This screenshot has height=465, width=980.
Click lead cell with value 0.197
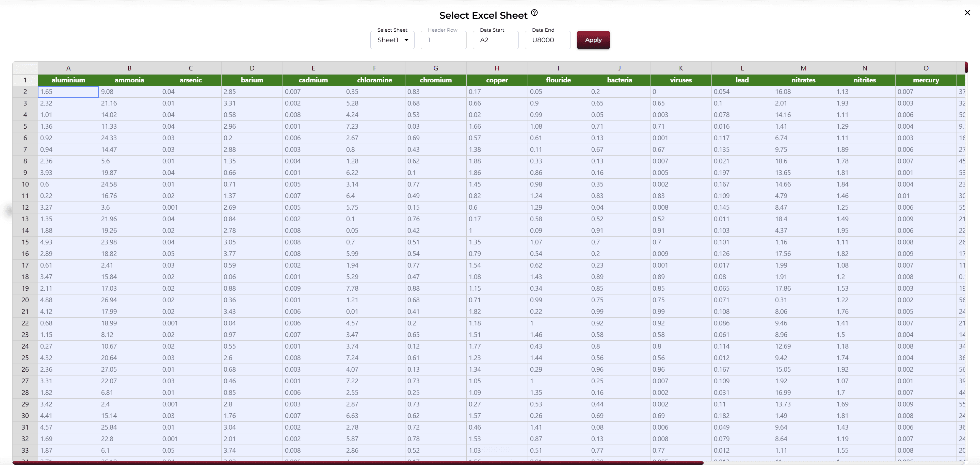(742, 173)
